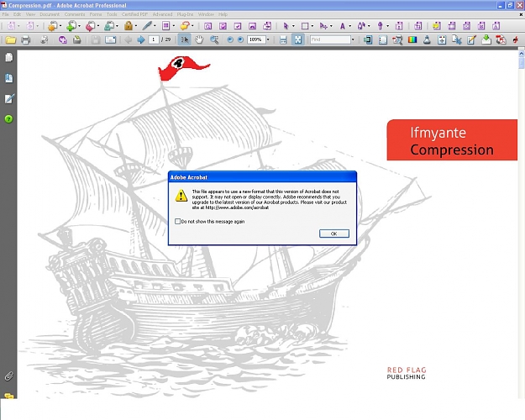Activate the Select tool in toolbar
The width and height of the screenshot is (525, 420).
[185, 39]
